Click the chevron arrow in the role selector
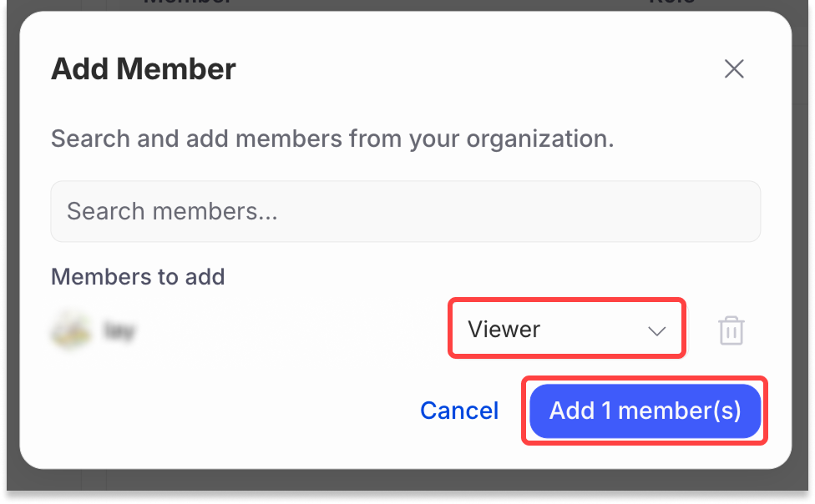 (x=657, y=330)
